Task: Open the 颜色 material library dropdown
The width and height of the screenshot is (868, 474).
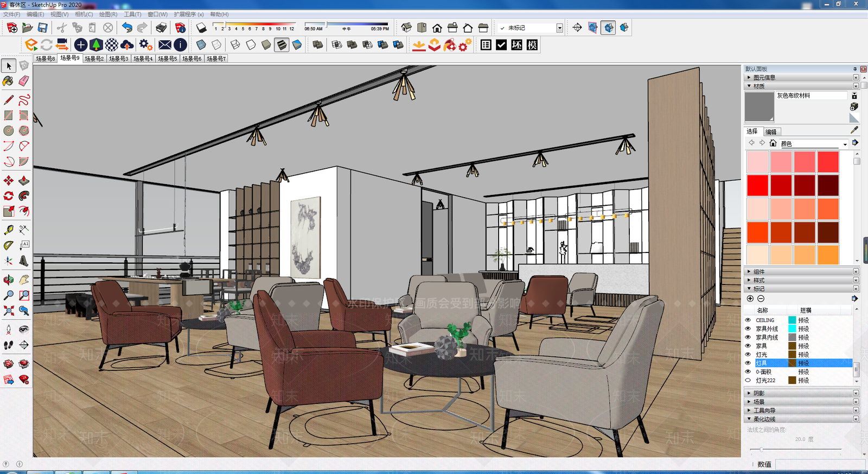Action: tap(845, 144)
